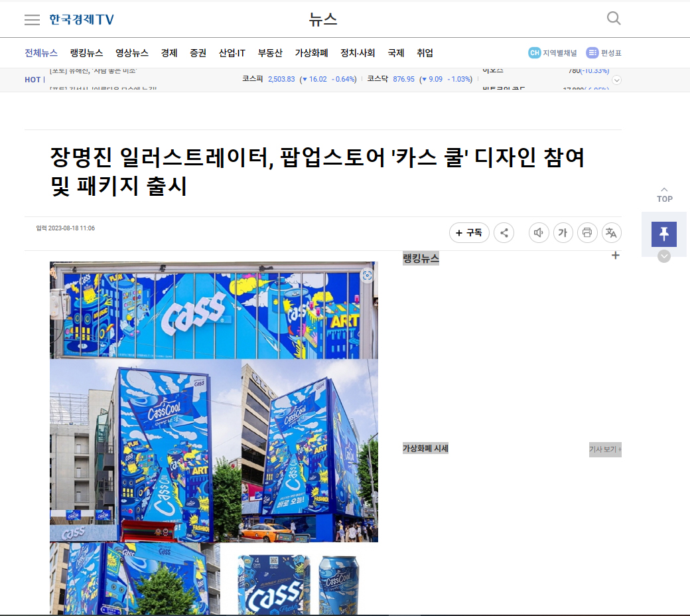Click the translate article icon
The image size is (690, 616).
611,232
